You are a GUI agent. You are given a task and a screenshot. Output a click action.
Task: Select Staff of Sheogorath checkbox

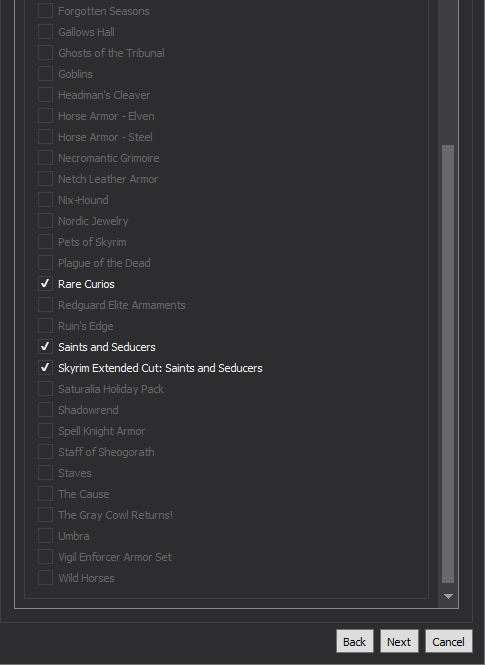45,452
